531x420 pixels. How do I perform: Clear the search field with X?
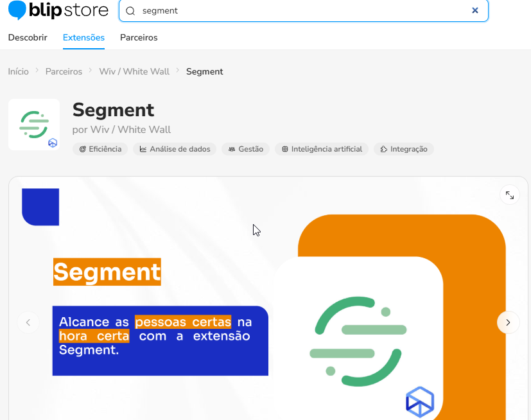(475, 10)
